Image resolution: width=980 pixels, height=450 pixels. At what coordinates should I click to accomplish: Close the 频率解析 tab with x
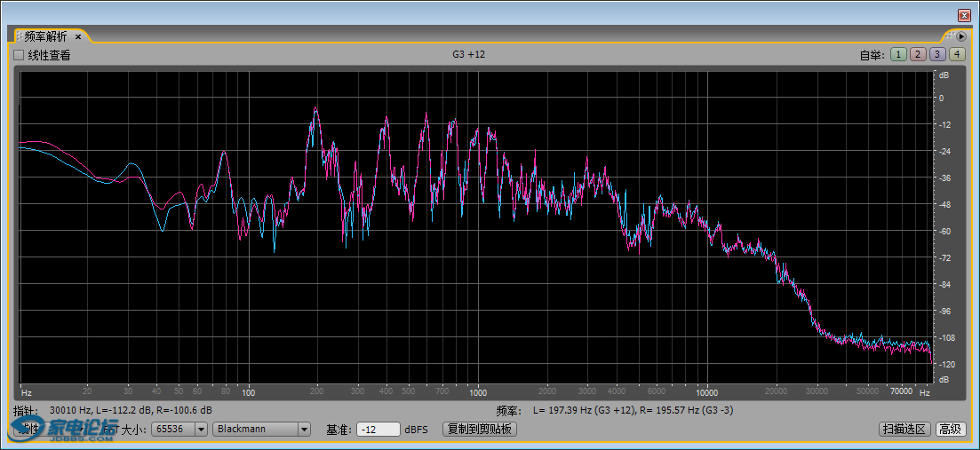[78, 36]
